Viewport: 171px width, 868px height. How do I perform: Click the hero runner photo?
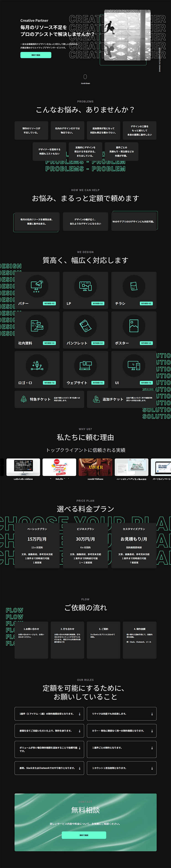(127, 35)
